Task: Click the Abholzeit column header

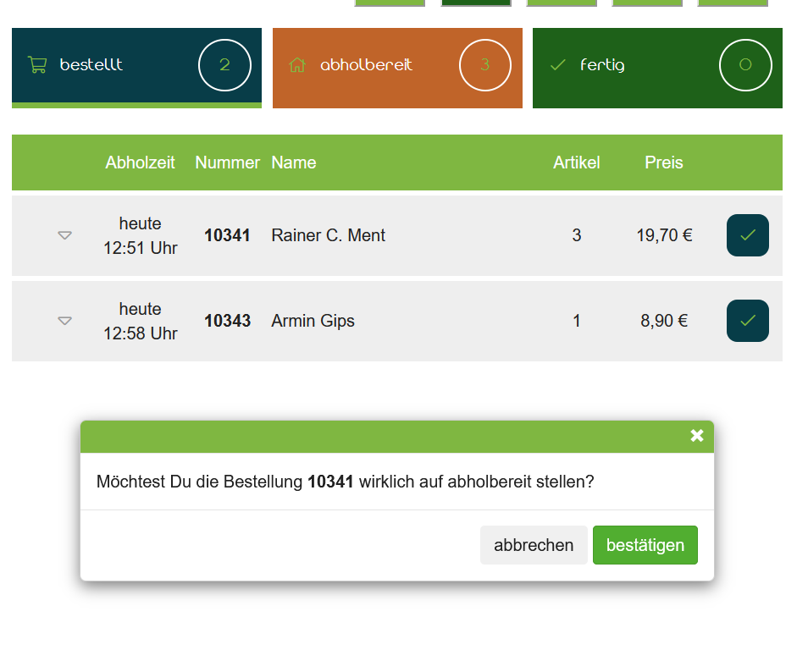Action: coord(140,162)
